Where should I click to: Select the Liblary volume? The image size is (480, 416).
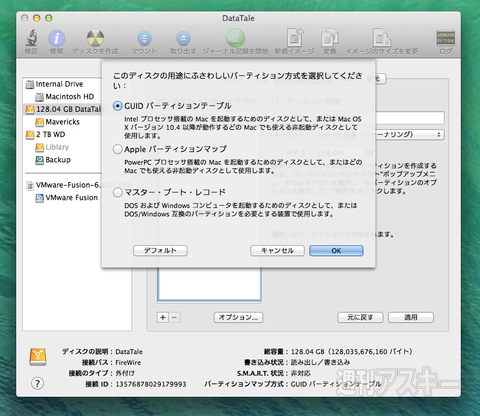[52, 147]
